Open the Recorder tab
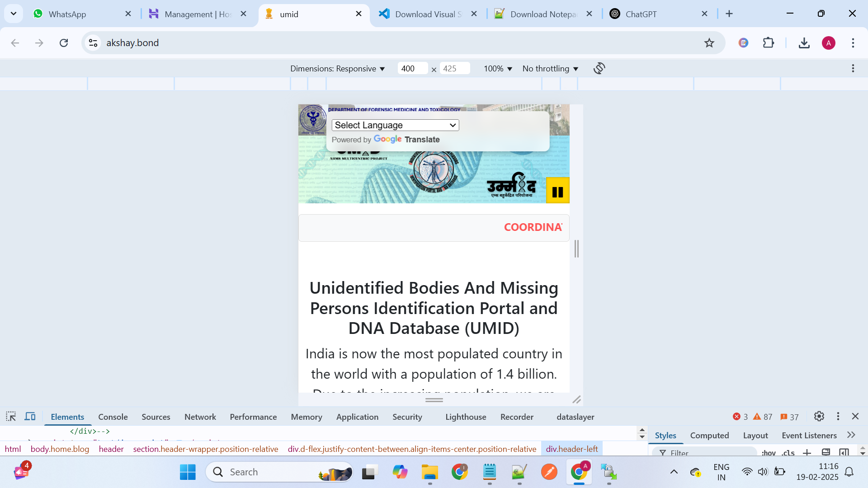 517,417
